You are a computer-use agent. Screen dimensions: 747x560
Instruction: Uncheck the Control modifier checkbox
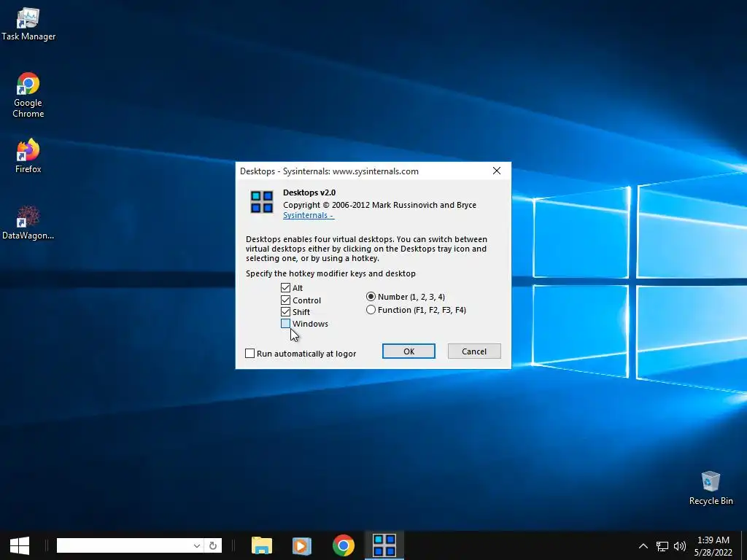click(285, 300)
